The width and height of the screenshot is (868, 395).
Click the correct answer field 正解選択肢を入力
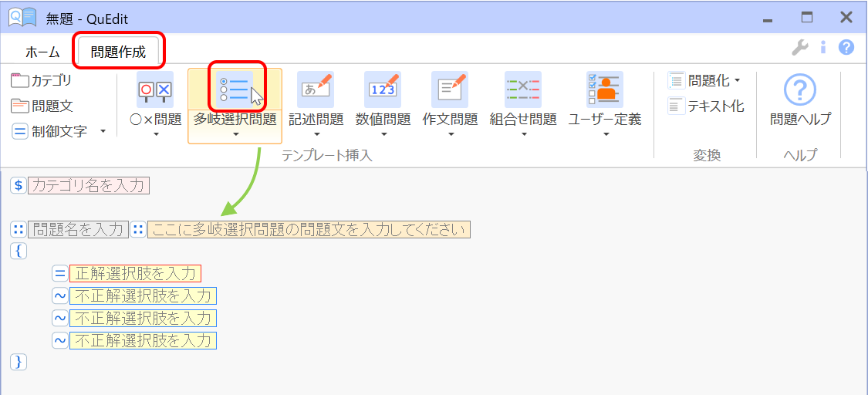pyautogui.click(x=135, y=273)
